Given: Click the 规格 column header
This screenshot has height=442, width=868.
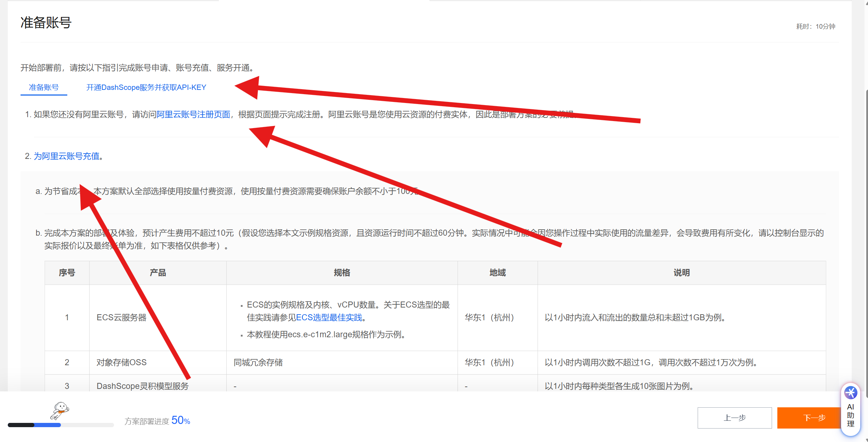Looking at the screenshot, I should tap(342, 272).
